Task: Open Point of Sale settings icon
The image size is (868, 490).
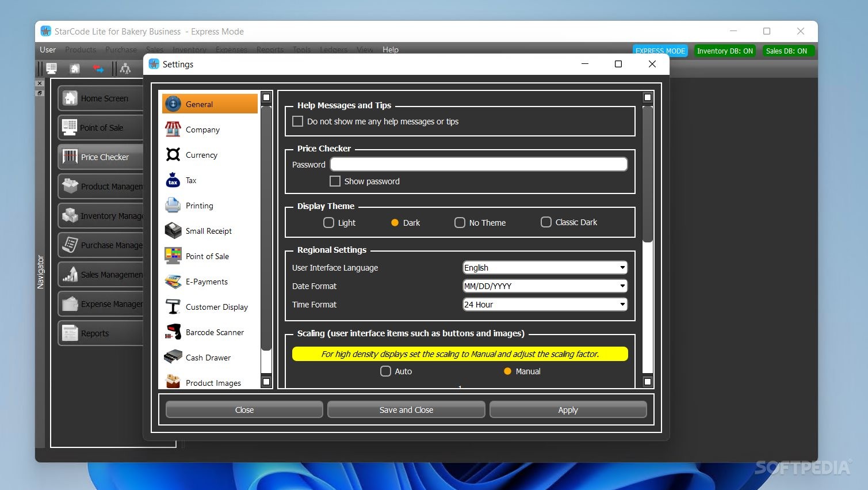Action: click(173, 256)
